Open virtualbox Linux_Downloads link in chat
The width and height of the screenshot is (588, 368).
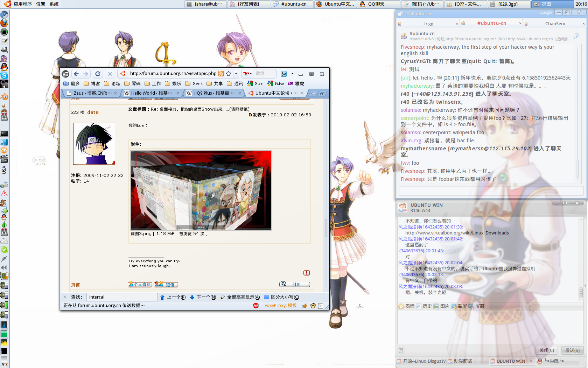coord(457,233)
